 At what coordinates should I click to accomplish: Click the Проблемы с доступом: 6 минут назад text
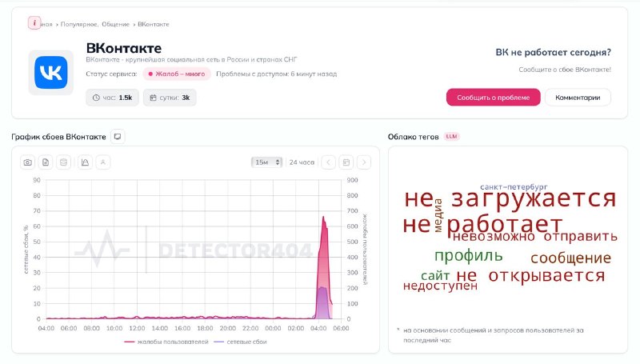tap(276, 74)
